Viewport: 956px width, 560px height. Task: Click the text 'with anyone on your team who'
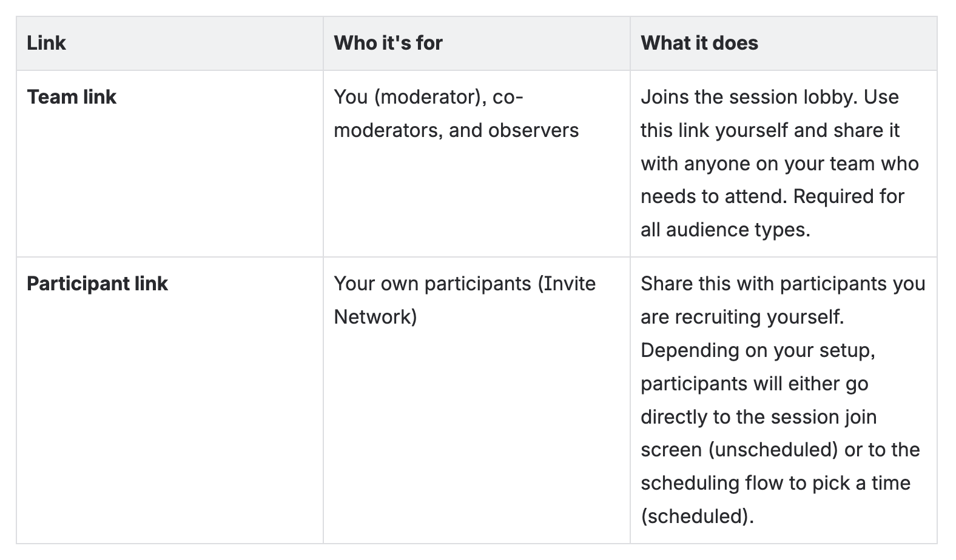[779, 164]
